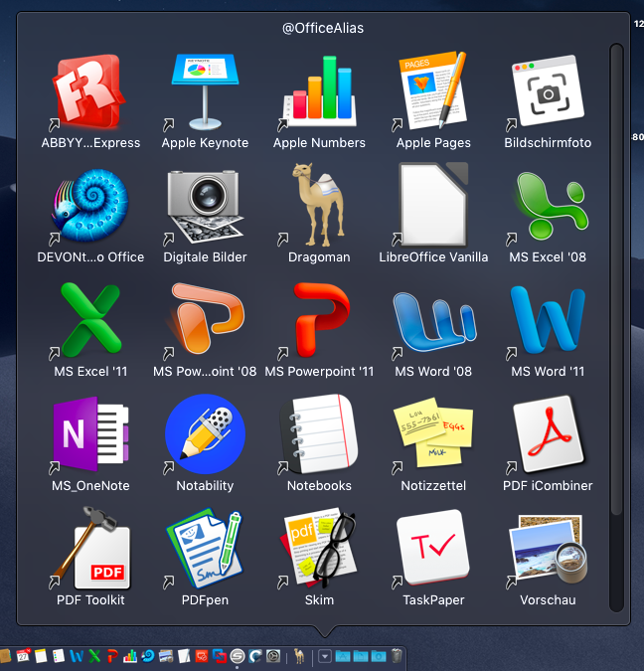The height and width of the screenshot is (671, 644).
Task: Click the 'LibreOffice Vanilla' label text
Action: [x=433, y=257]
